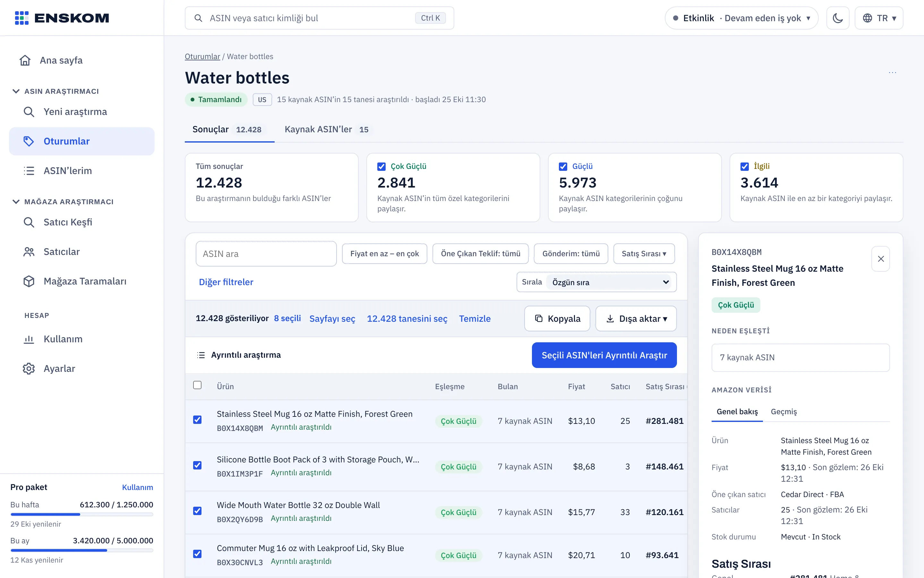Open Kullanım bar chart icon
The height and width of the screenshot is (578, 924).
click(29, 339)
